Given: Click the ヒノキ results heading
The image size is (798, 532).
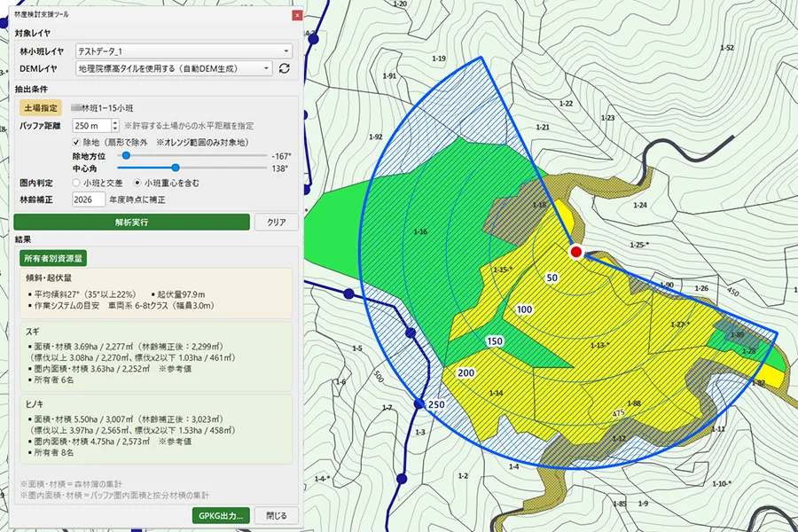Looking at the screenshot, I should click(x=35, y=404).
